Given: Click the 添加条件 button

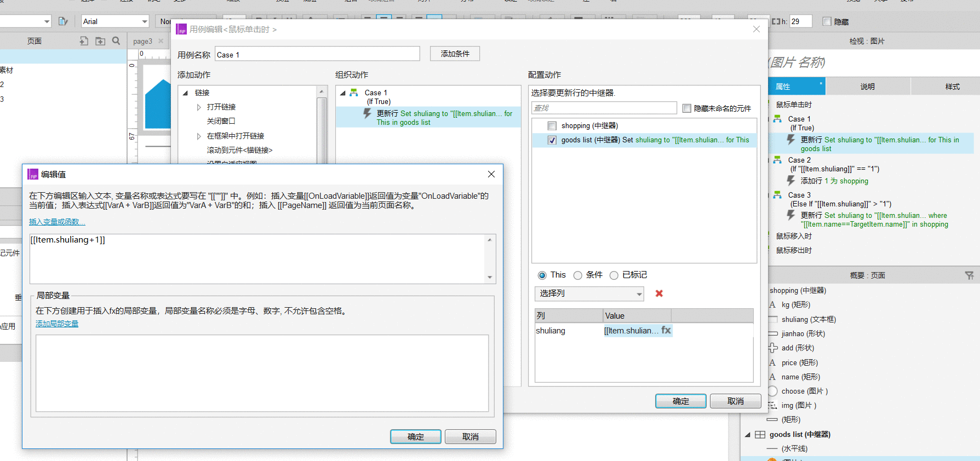Looking at the screenshot, I should click(x=455, y=54).
